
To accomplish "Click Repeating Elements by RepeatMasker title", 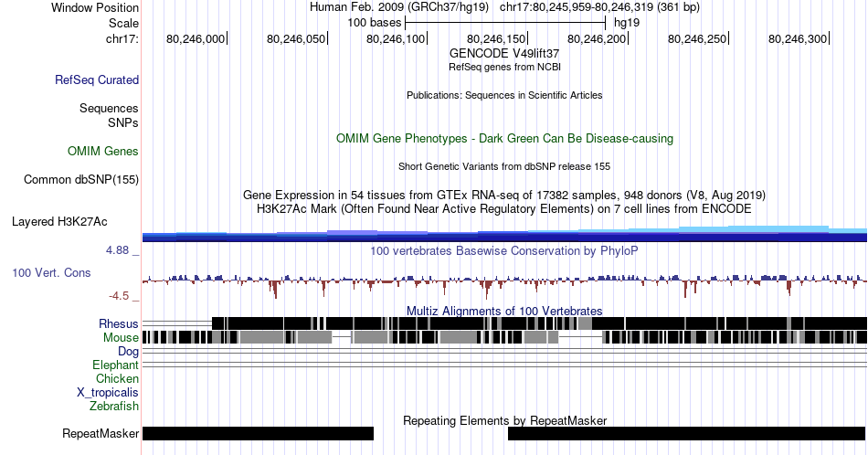I will click(504, 420).
